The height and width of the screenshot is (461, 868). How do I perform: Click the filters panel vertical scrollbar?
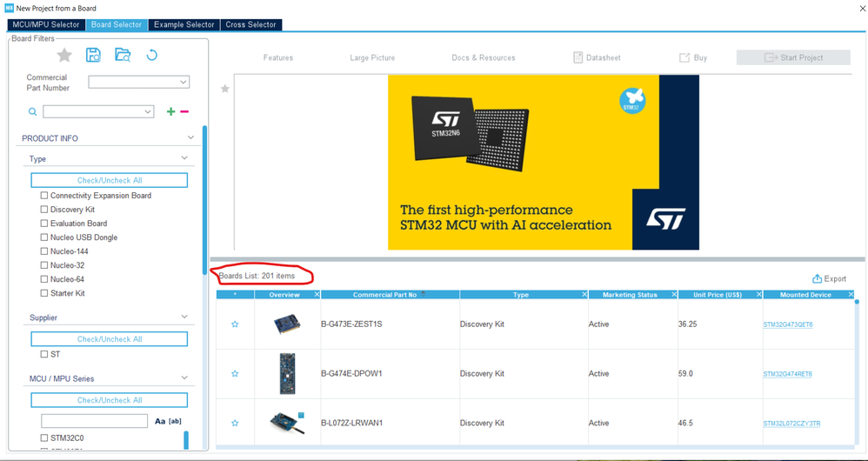pyautogui.click(x=204, y=199)
